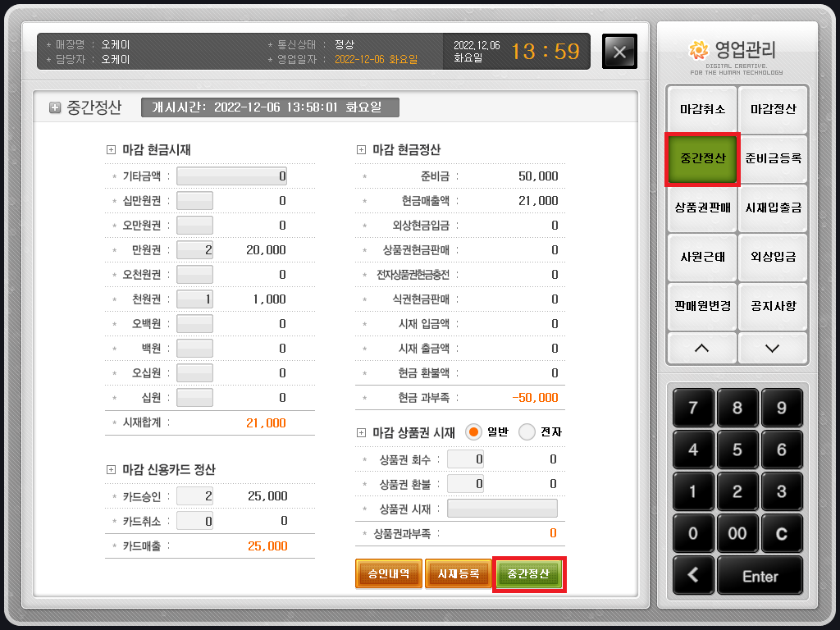Click the 기타금액 input field
This screenshot has height=630, width=840.
(x=232, y=176)
